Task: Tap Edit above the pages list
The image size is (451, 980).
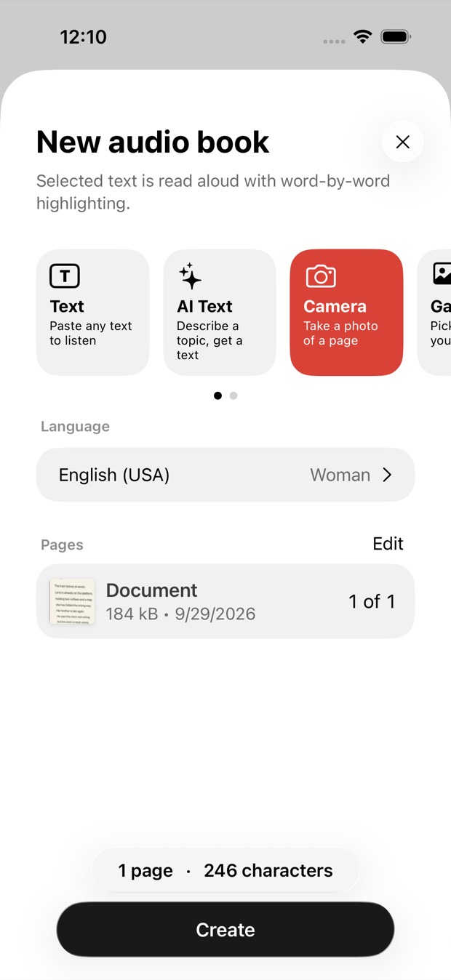Action: 388,544
